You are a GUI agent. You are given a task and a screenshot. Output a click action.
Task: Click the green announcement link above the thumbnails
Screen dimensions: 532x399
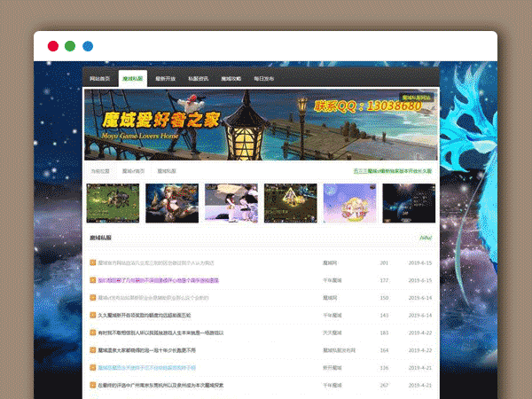point(392,170)
